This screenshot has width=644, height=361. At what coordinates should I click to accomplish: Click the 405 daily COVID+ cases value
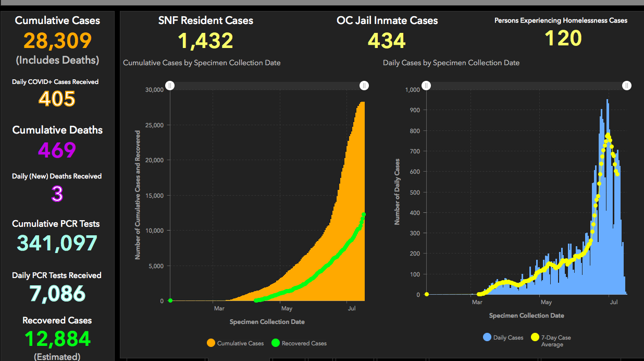pyautogui.click(x=57, y=99)
